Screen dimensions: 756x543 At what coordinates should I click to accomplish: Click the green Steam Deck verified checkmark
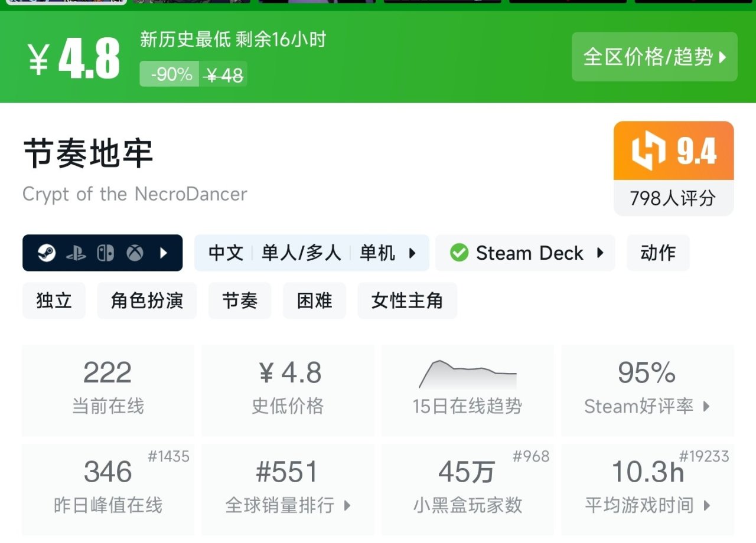[459, 253]
